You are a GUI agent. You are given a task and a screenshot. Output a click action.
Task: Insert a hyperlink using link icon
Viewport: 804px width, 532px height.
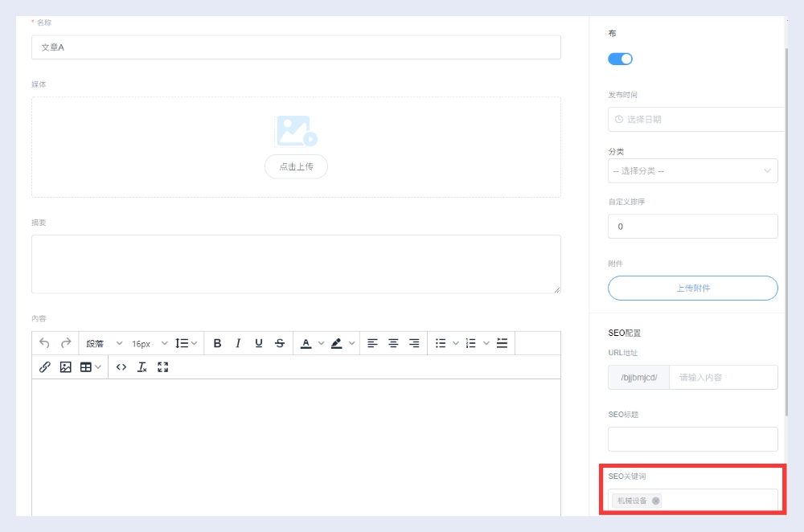[45, 367]
